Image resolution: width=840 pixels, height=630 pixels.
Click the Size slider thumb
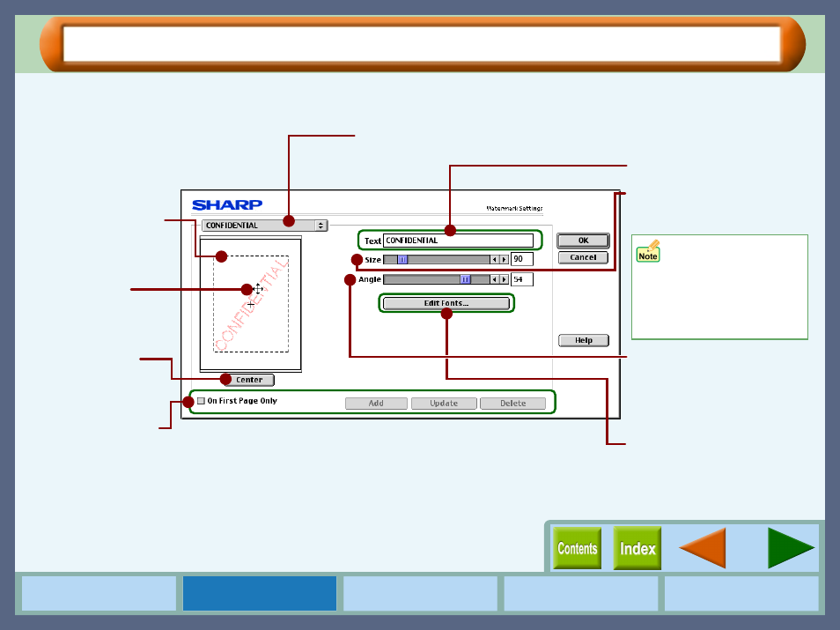tap(402, 260)
